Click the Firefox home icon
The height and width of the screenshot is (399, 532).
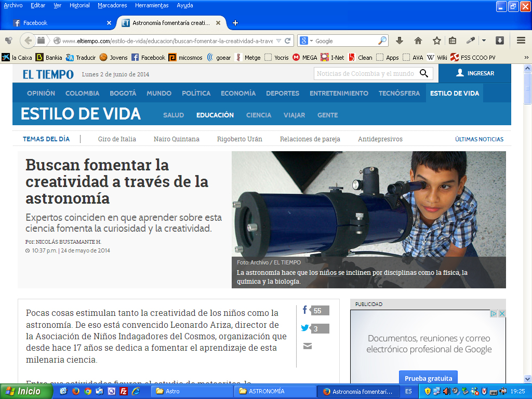pos(418,41)
